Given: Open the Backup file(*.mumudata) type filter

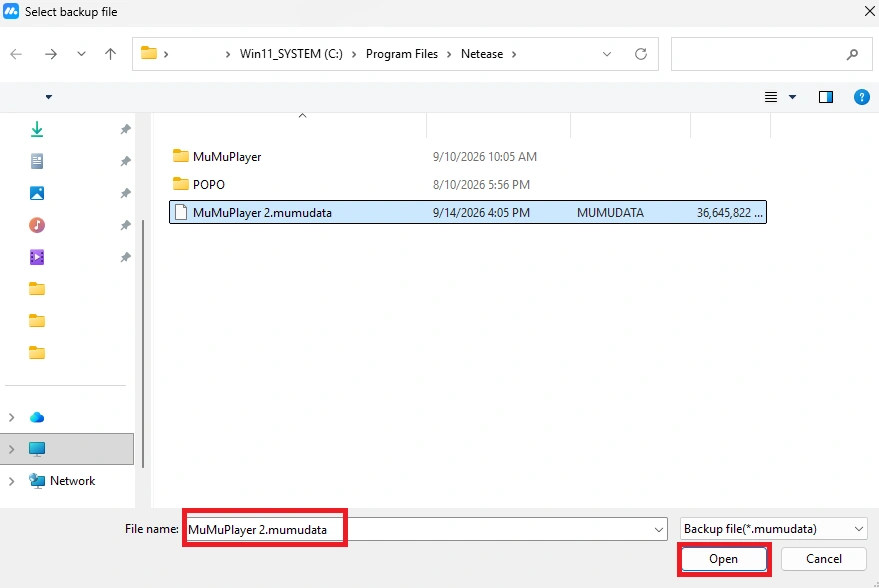Looking at the screenshot, I should click(x=774, y=529).
